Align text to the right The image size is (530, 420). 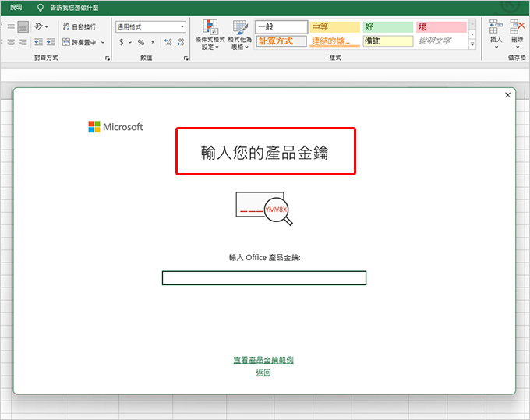(23, 42)
